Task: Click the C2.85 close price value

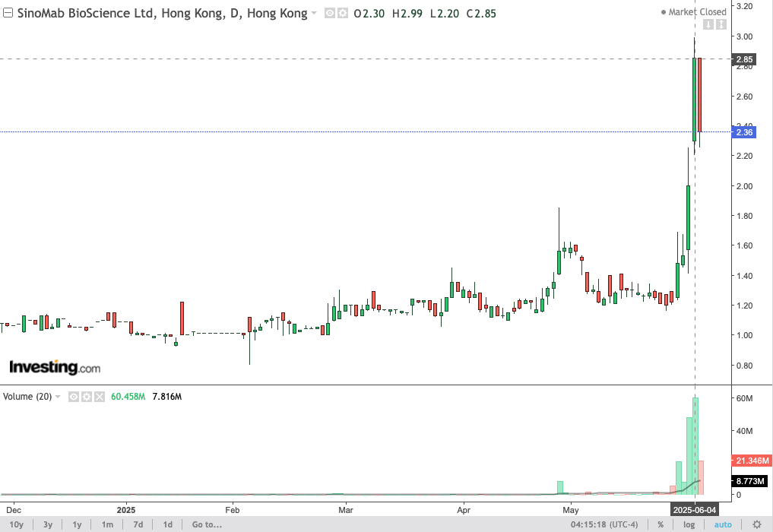Action: tap(481, 14)
